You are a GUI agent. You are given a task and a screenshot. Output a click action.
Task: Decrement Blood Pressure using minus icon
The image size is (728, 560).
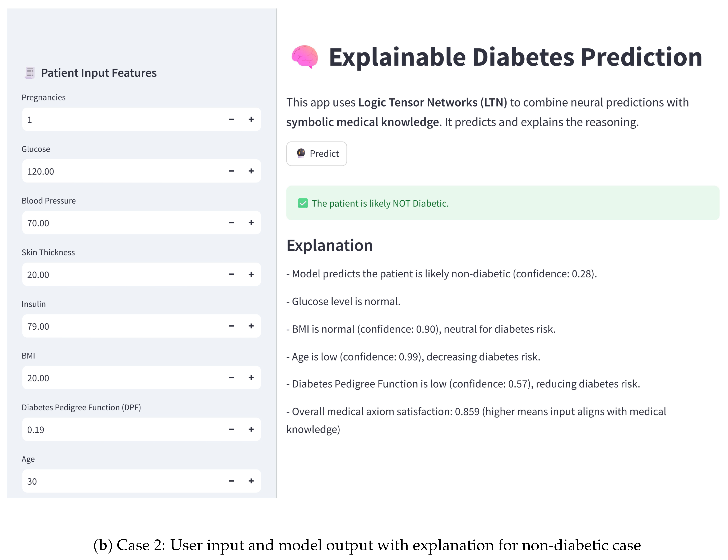231,222
